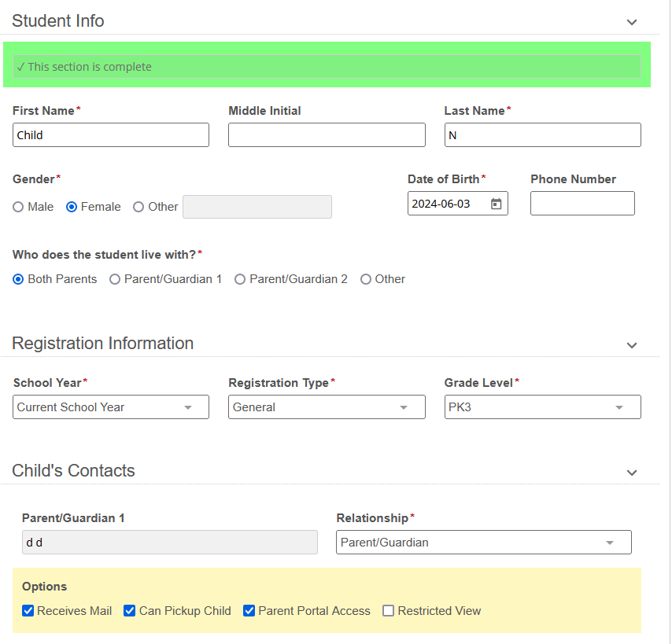Viewport: 672px width, 644px height.
Task: Click the Last Name input field
Action: pos(542,135)
